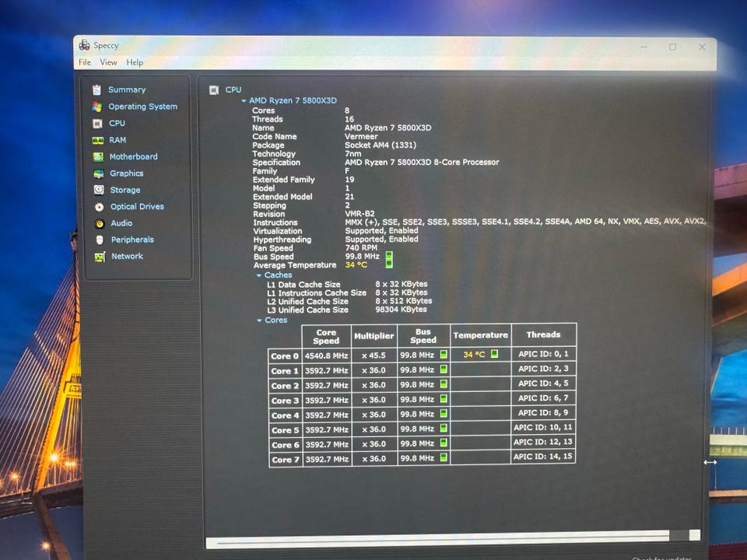Click the Vermeer code name value
This screenshot has height=560, width=747.
tap(361, 137)
